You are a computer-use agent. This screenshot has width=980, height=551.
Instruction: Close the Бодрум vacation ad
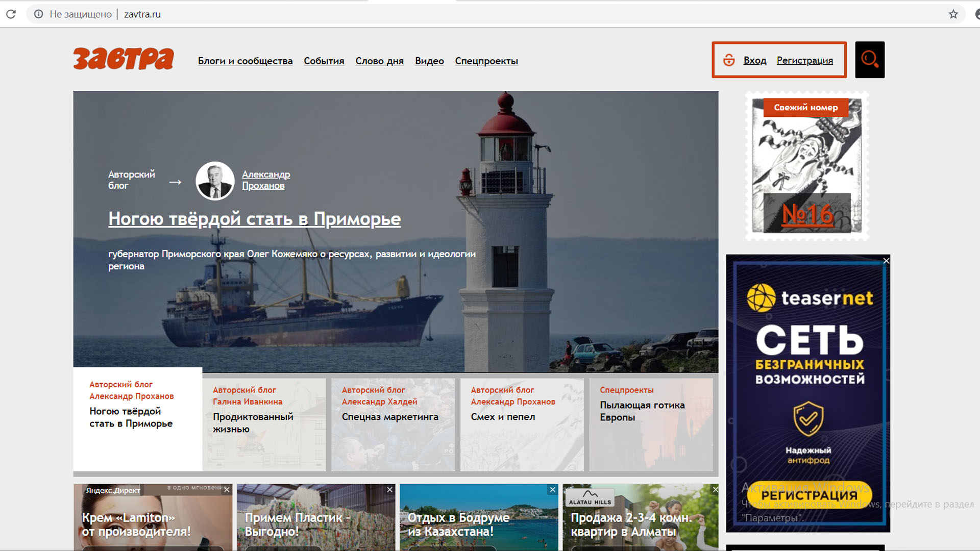[x=552, y=490]
